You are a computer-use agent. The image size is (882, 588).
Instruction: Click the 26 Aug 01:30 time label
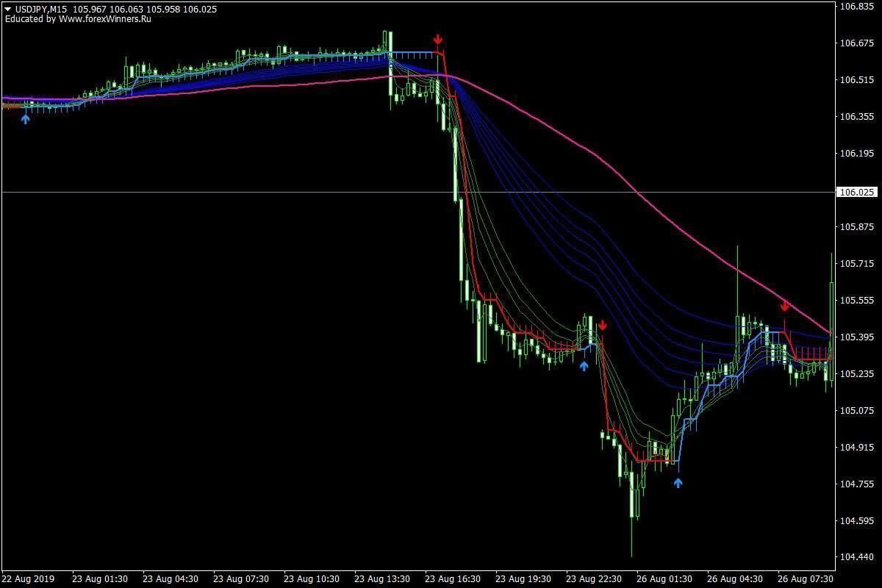point(664,579)
